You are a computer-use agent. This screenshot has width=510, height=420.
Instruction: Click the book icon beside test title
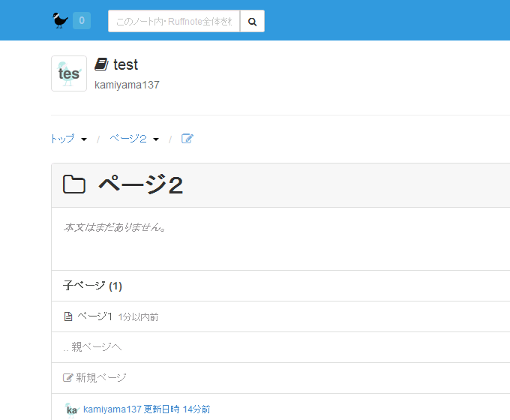click(101, 64)
